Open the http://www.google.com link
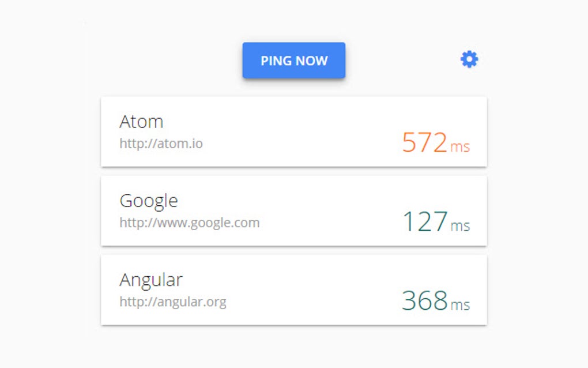This screenshot has width=588, height=368. pos(190,223)
